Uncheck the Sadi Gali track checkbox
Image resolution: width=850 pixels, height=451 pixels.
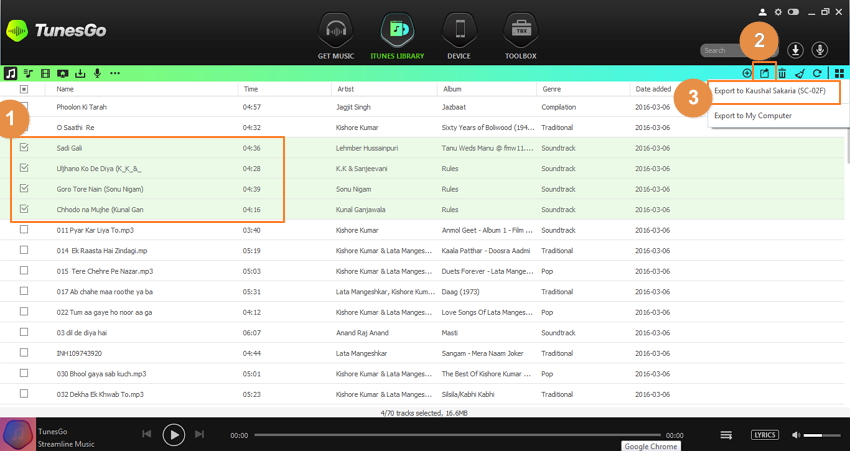click(24, 147)
